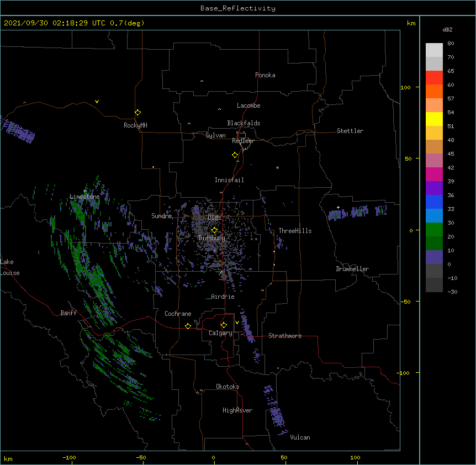Click the Okotoks town label
Screen dimensions: 476x465
pos(228,387)
